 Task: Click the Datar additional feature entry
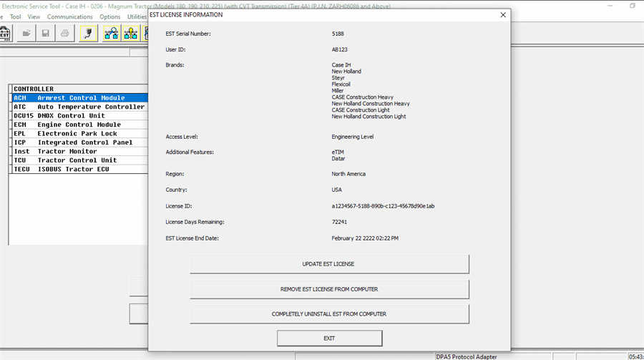(x=338, y=159)
